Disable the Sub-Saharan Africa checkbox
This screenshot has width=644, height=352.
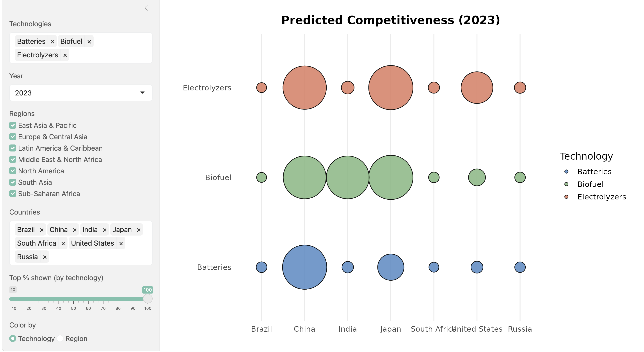coord(13,194)
